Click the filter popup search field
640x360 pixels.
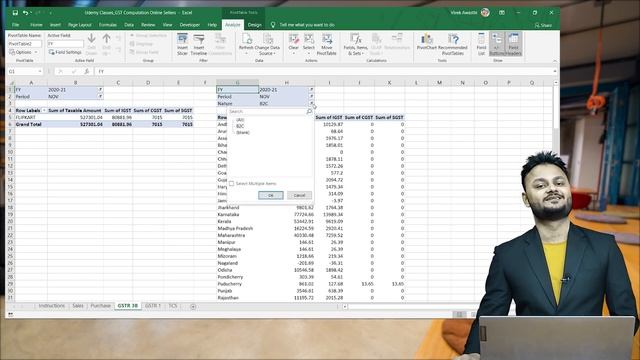tap(267, 111)
